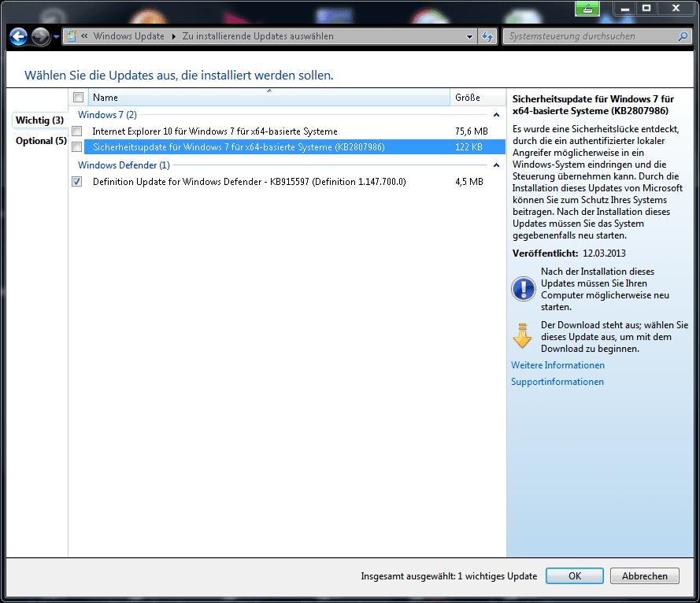Expand the breadcrumb arrow after Windows Update
Screen dimensions: 700x603
click(174, 36)
